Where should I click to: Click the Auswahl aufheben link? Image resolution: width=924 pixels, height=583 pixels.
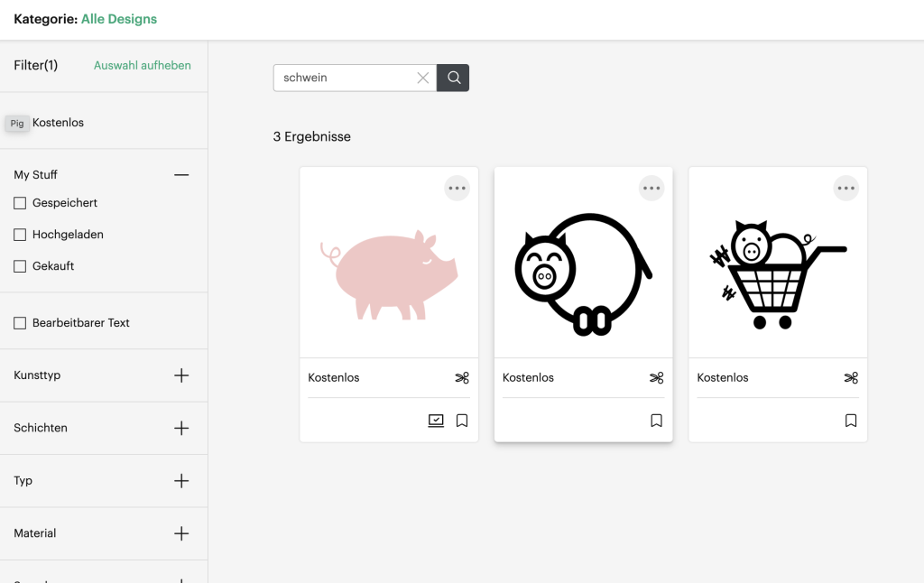(143, 65)
